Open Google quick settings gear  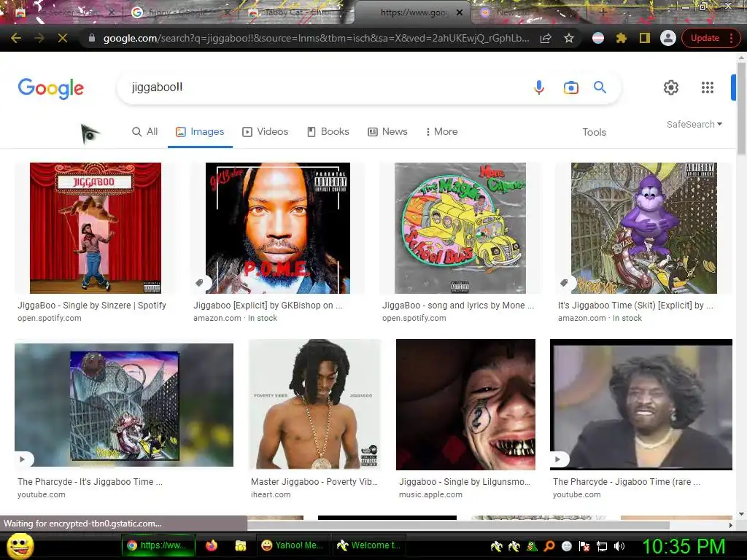(x=671, y=87)
